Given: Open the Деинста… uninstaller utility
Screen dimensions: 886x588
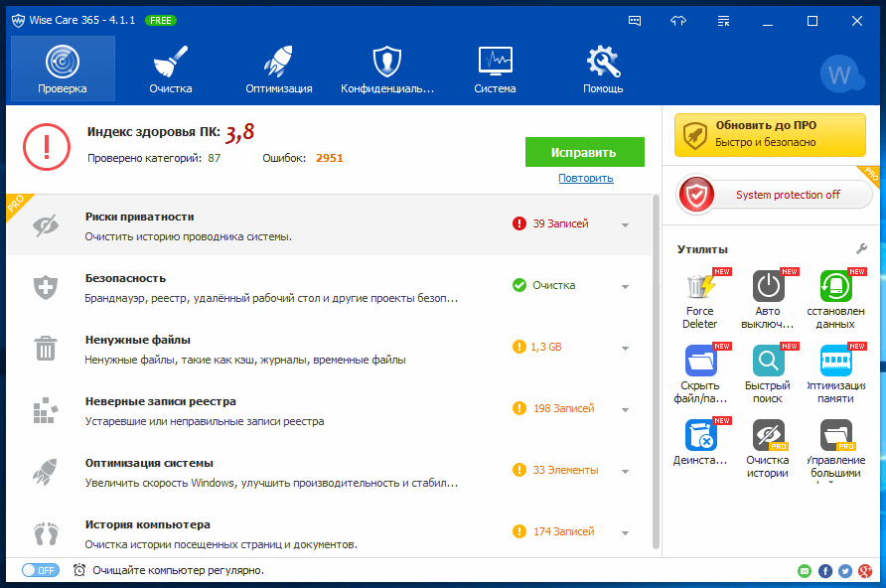Looking at the screenshot, I should (x=700, y=442).
